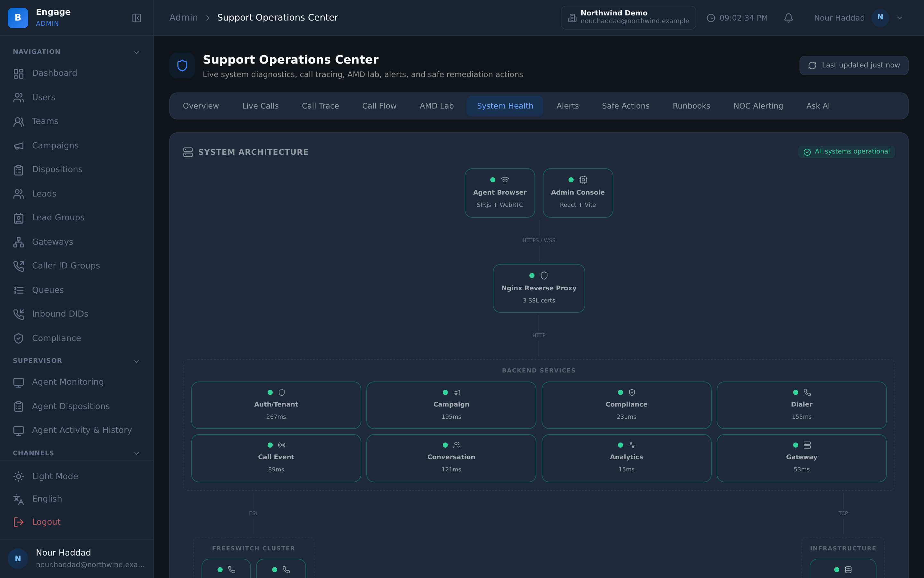Collapse the sidebar with the panel icon
The width and height of the screenshot is (924, 578).
coord(137,18)
